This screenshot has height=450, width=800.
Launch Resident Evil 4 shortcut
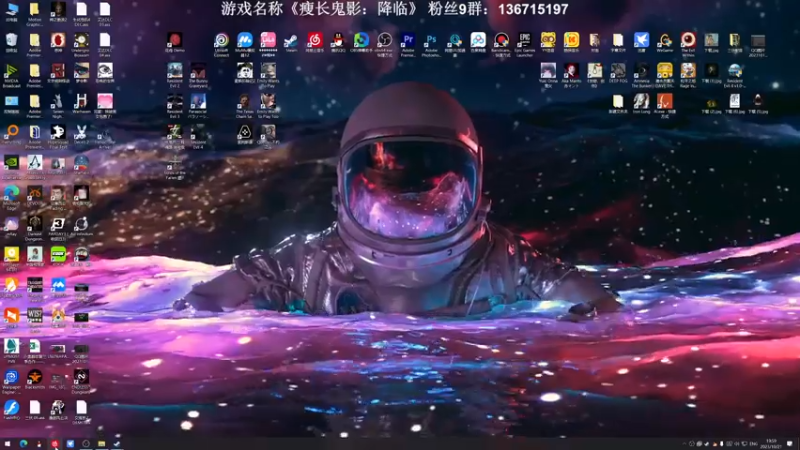coord(198,137)
